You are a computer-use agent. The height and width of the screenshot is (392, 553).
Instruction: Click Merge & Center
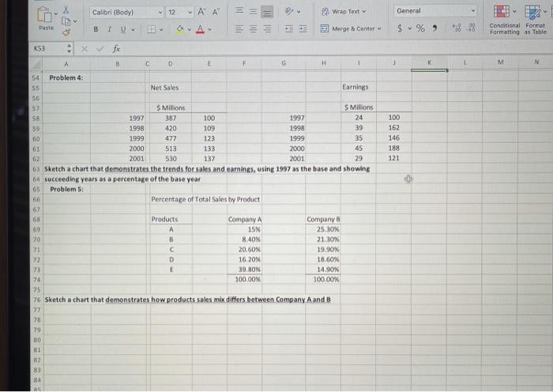[x=351, y=28]
